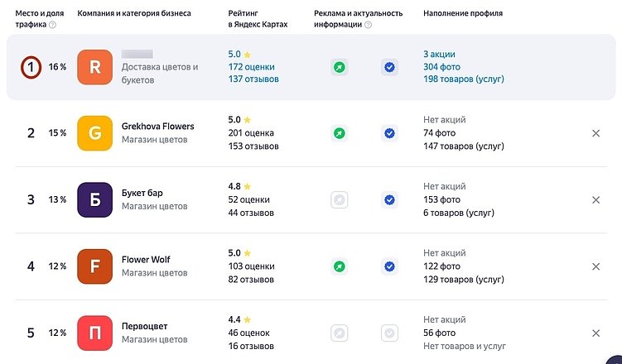Image resolution: width=622 pixels, height=364 pixels.
Task: Remove Первоцвет using its X button
Action: 595,333
